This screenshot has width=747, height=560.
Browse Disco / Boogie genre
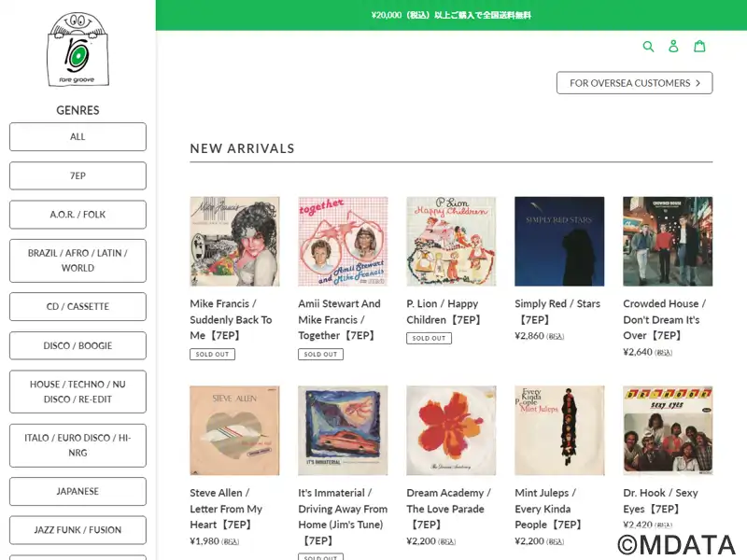pyautogui.click(x=78, y=345)
